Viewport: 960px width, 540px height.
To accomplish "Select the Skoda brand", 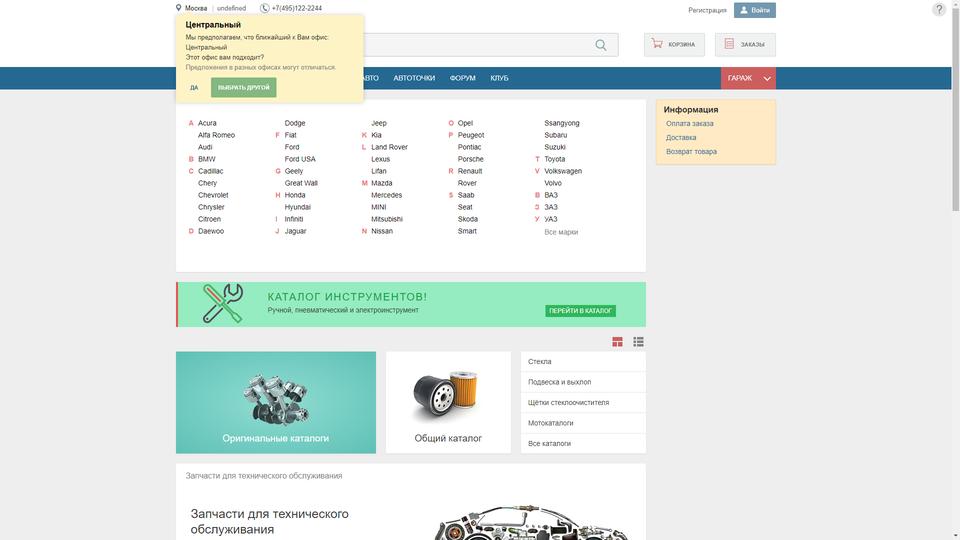I will [468, 219].
